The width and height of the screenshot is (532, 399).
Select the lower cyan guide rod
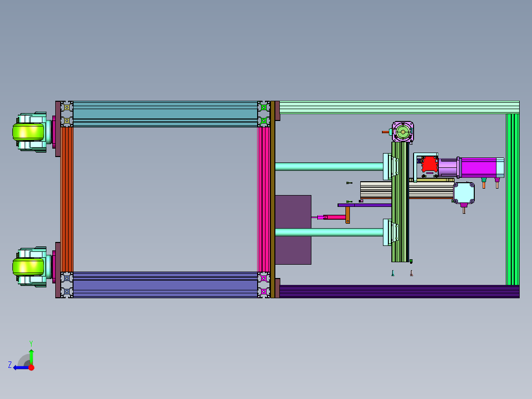[329, 232]
